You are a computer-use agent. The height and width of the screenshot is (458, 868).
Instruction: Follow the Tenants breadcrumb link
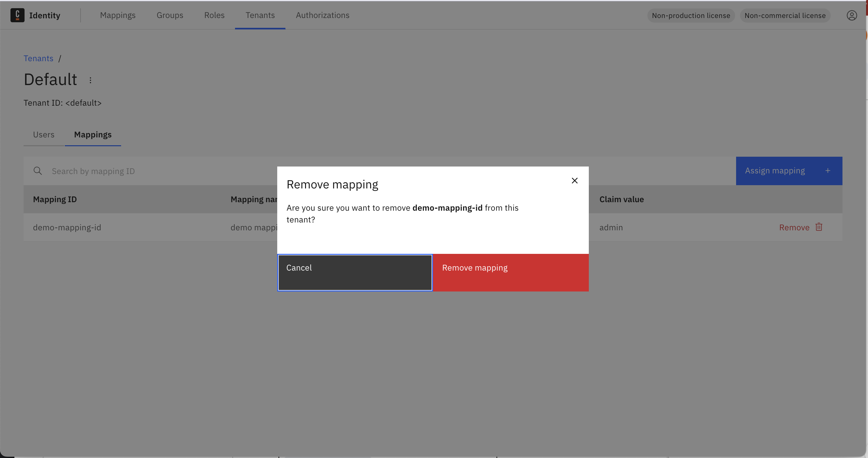click(38, 58)
